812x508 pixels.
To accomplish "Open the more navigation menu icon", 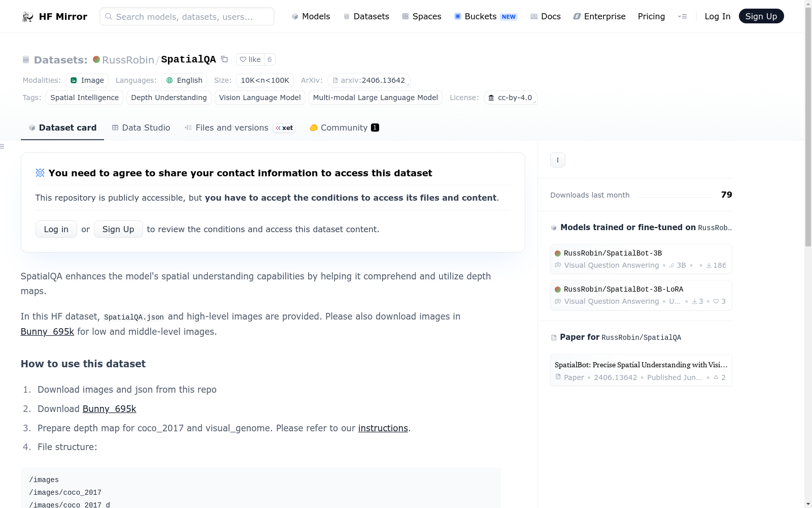I will [x=682, y=16].
